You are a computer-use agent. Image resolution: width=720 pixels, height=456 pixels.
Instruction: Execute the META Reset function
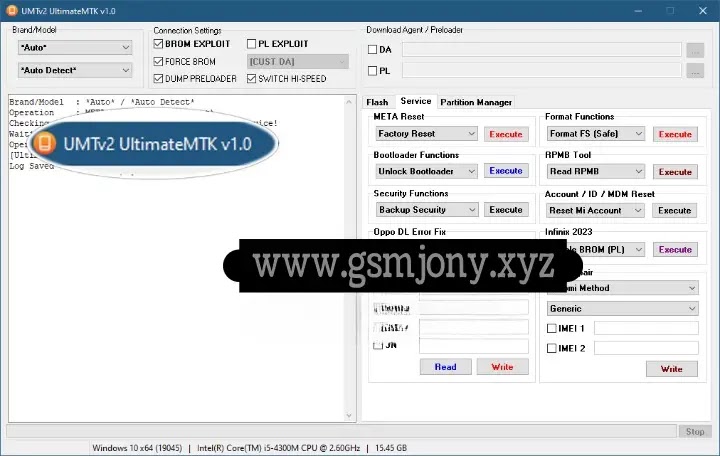[506, 134]
